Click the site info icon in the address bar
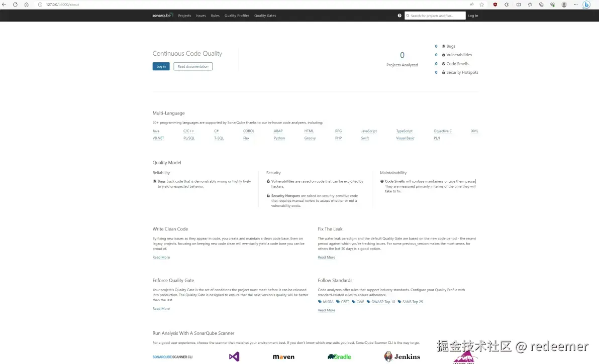Viewport: 599px width, 364px height. pyautogui.click(x=40, y=5)
